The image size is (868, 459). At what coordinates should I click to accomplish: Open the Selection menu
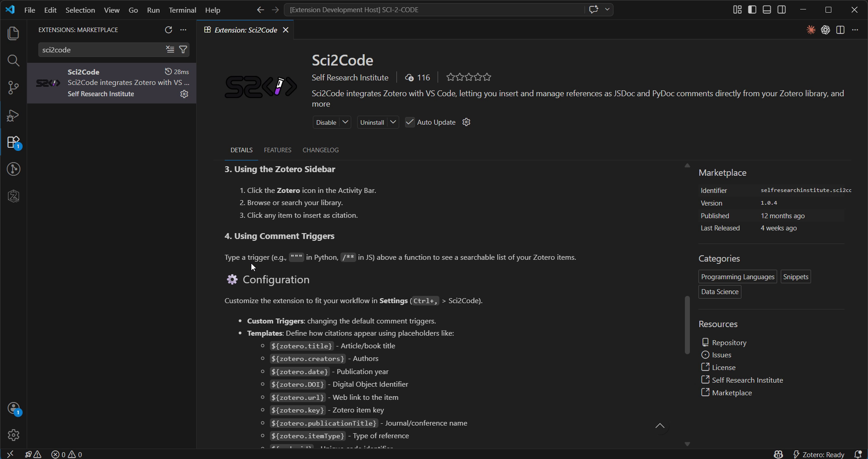click(x=80, y=10)
